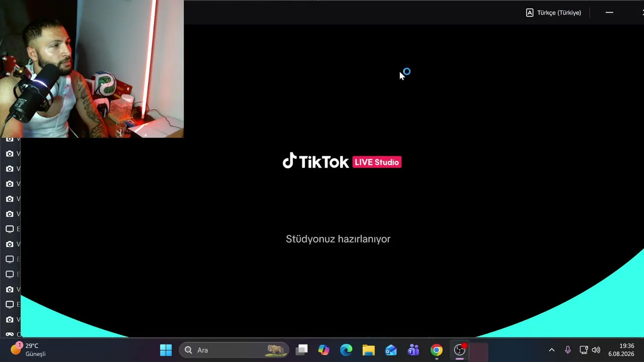Click the webcam overlay thumbnail
The width and height of the screenshot is (644, 362).
pos(92,69)
